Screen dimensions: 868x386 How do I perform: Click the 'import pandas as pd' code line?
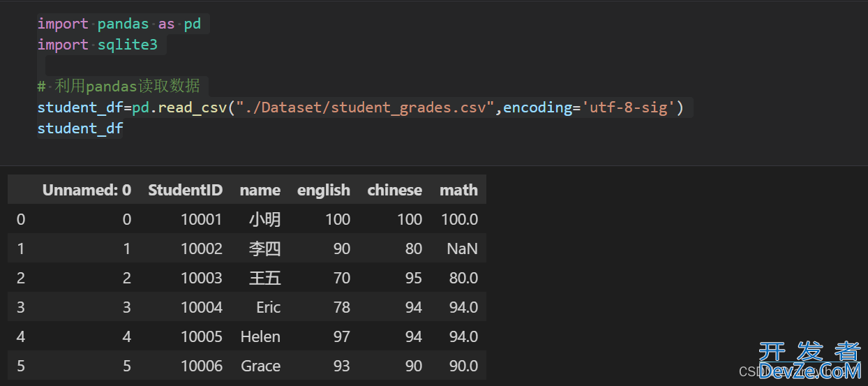point(119,24)
